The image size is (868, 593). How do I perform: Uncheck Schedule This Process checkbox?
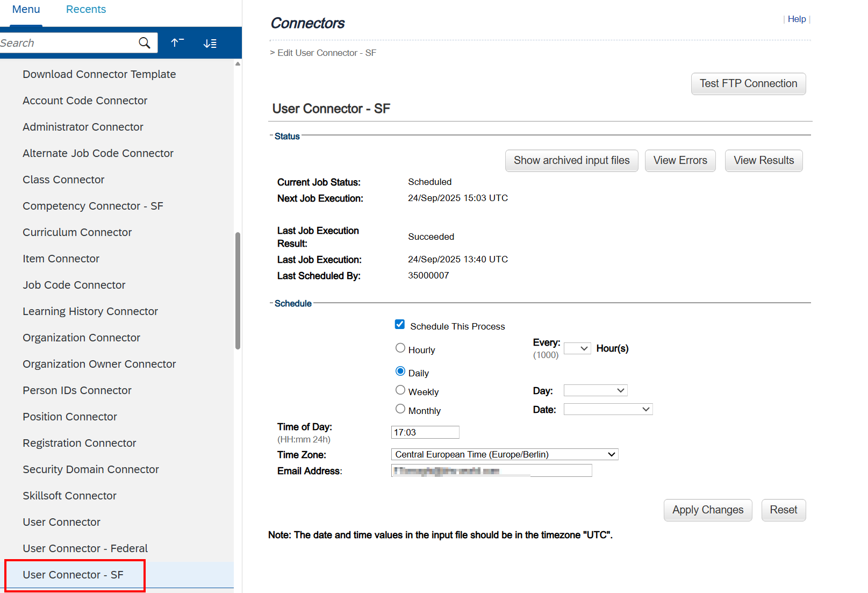click(x=400, y=324)
